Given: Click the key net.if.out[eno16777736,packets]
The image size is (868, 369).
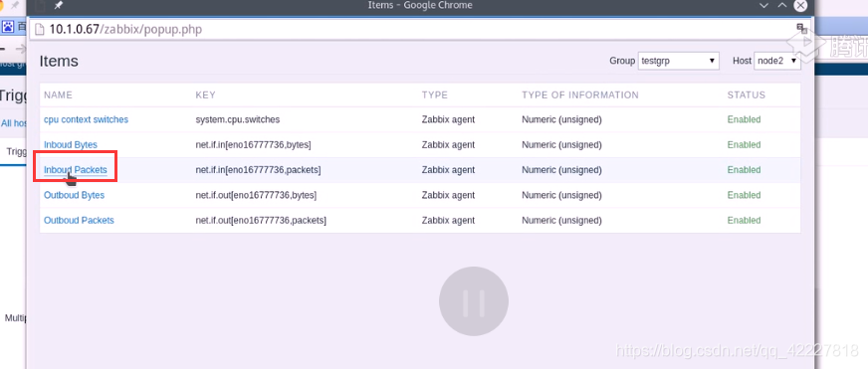Looking at the screenshot, I should click(261, 220).
